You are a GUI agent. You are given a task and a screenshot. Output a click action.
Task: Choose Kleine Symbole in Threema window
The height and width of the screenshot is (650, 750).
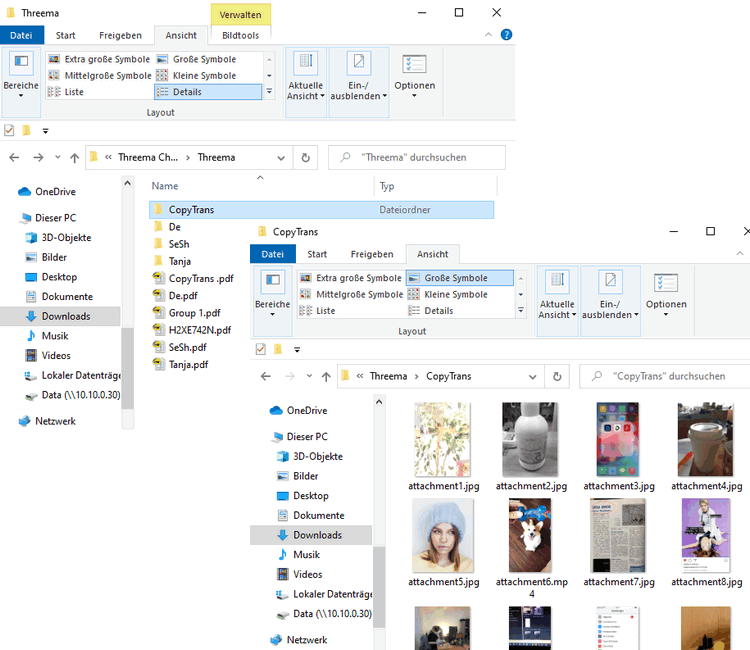tap(197, 76)
